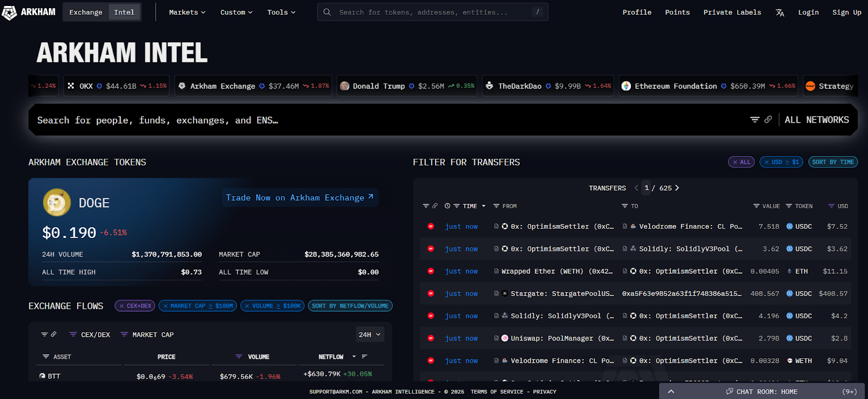This screenshot has height=399, width=868.
Task: Click the chain link icon in transfers header
Action: tap(435, 206)
